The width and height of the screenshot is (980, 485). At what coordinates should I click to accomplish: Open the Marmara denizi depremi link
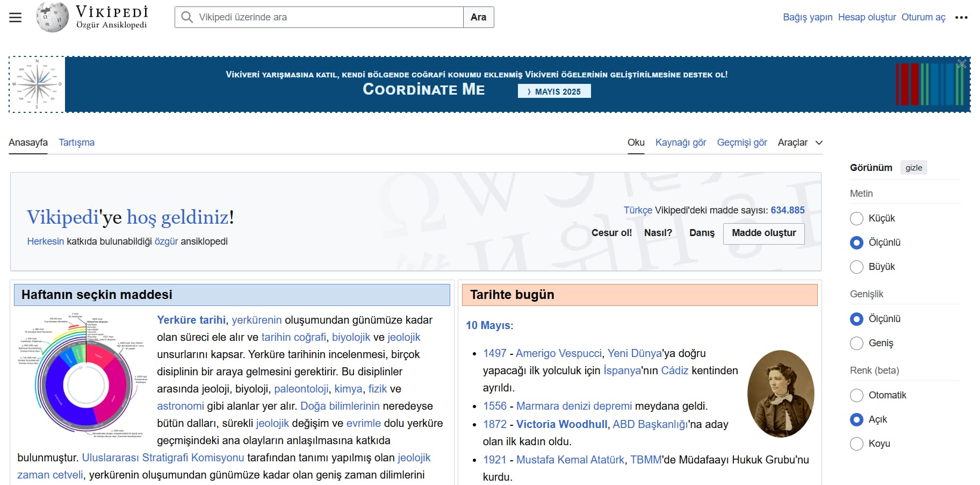coord(574,406)
